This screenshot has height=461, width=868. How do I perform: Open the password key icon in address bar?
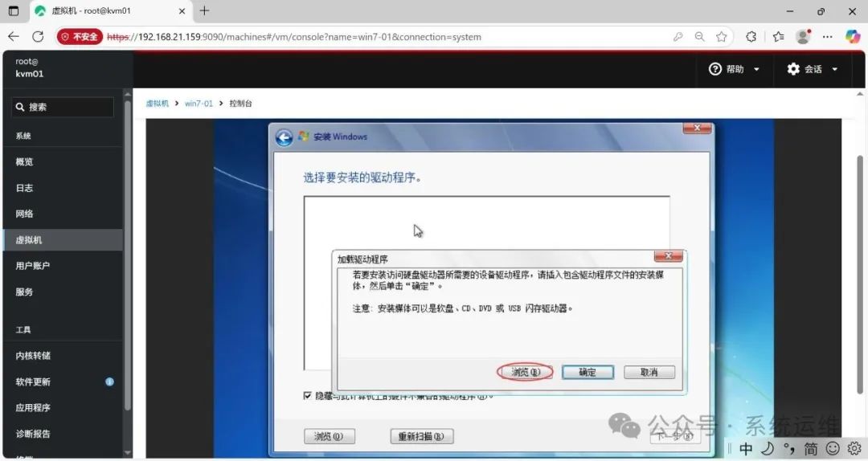click(x=678, y=36)
